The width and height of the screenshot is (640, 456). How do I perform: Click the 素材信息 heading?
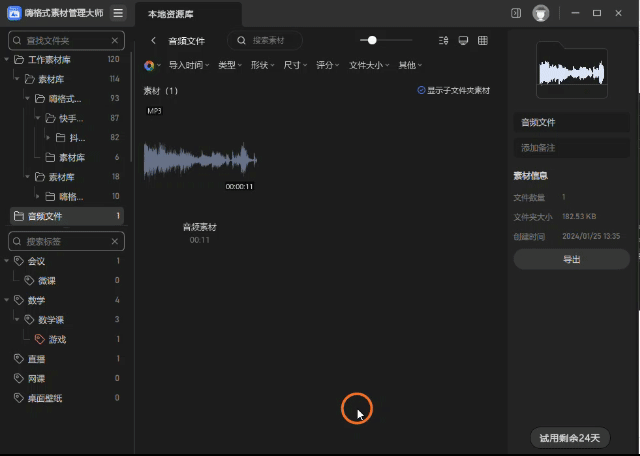[530, 176]
